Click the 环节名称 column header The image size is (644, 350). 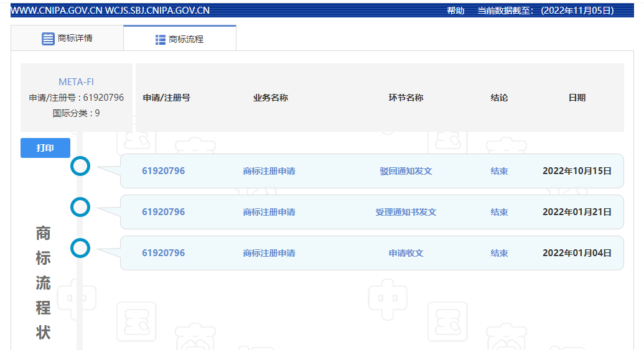coord(406,98)
